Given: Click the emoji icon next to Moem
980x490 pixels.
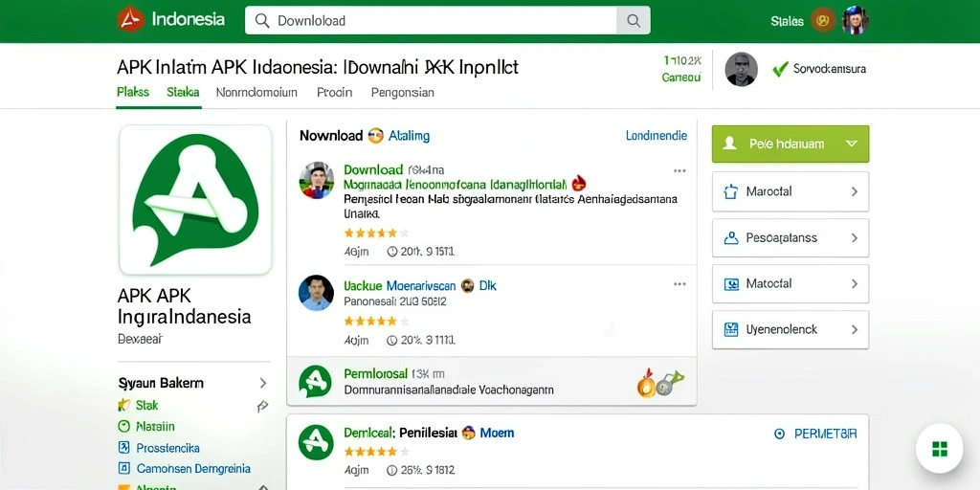Looking at the screenshot, I should click(x=468, y=433).
